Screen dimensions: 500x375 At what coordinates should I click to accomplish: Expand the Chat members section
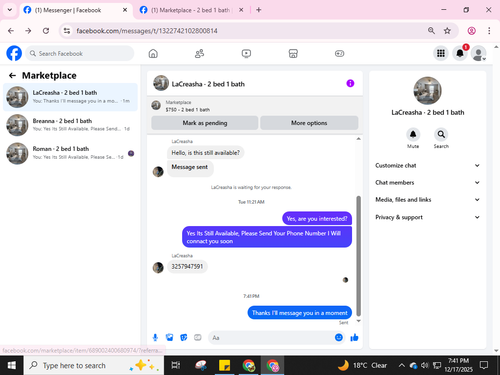(428, 182)
